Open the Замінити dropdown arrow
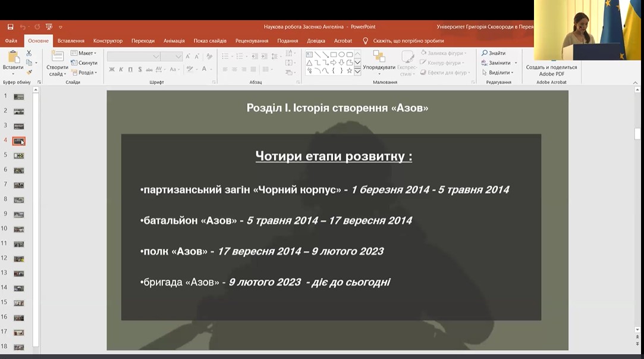The height and width of the screenshot is (359, 644). [516, 63]
